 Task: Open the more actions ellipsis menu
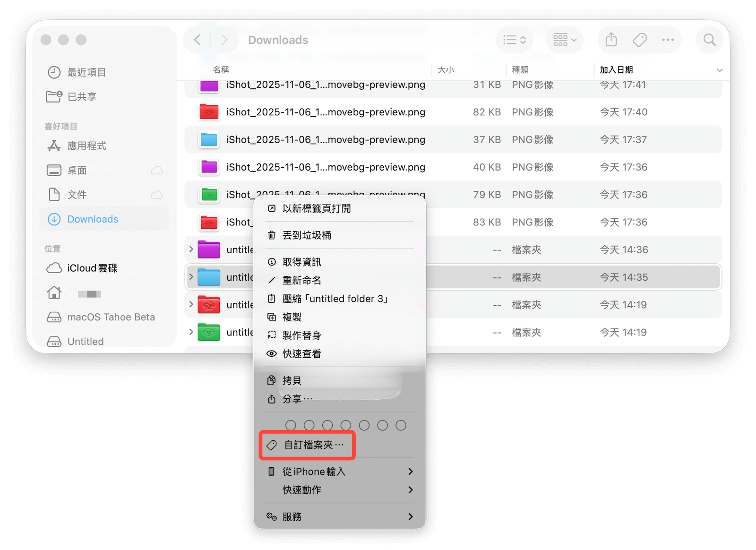tap(668, 40)
